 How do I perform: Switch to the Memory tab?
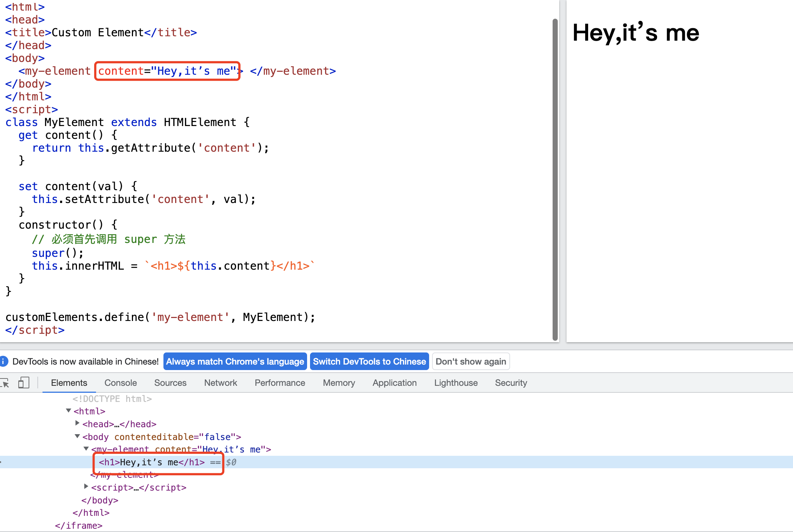click(339, 383)
